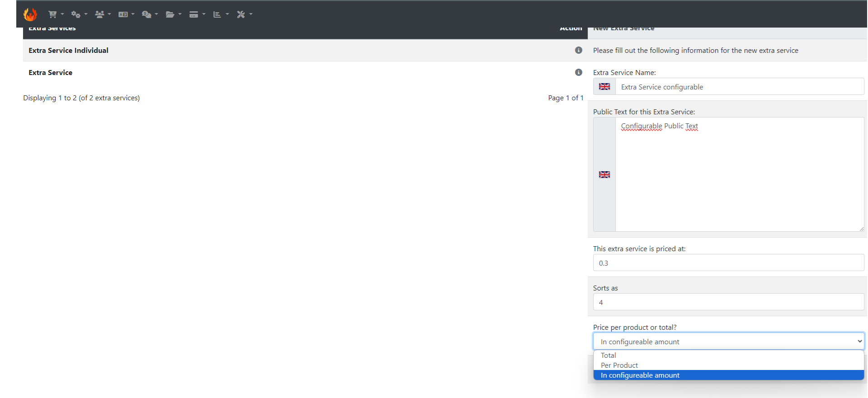Open the gears configuration menu
Screen dimensions: 868x398
coord(79,14)
